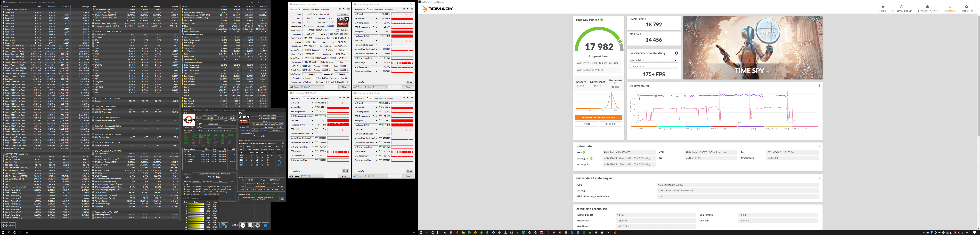The image size is (980, 235).
Task: Click BIOS share/export icon in GPU-Z
Action: click(337, 30)
